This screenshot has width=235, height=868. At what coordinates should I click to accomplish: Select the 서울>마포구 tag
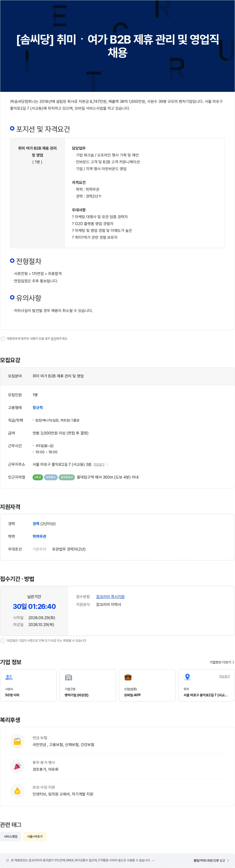(35, 836)
